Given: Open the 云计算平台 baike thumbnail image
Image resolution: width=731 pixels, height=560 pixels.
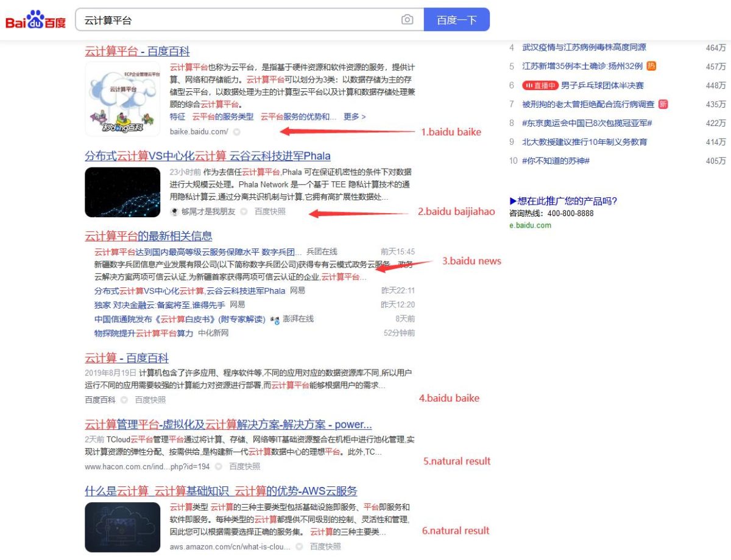Looking at the screenshot, I should point(122,98).
